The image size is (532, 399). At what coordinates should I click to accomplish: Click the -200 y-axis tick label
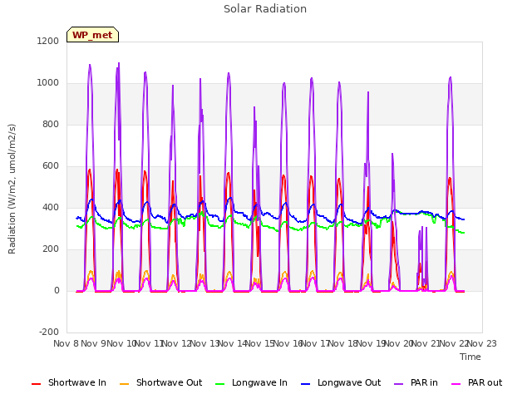tap(49, 332)
